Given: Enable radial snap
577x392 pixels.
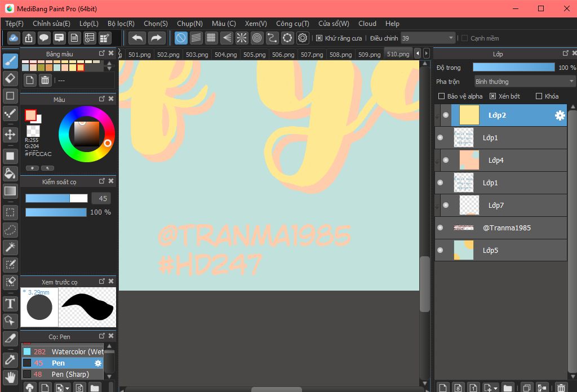Looking at the screenshot, I should tap(242, 38).
